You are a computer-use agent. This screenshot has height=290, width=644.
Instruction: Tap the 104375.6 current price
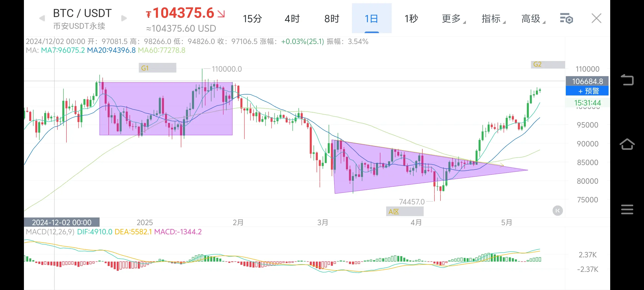coord(184,13)
